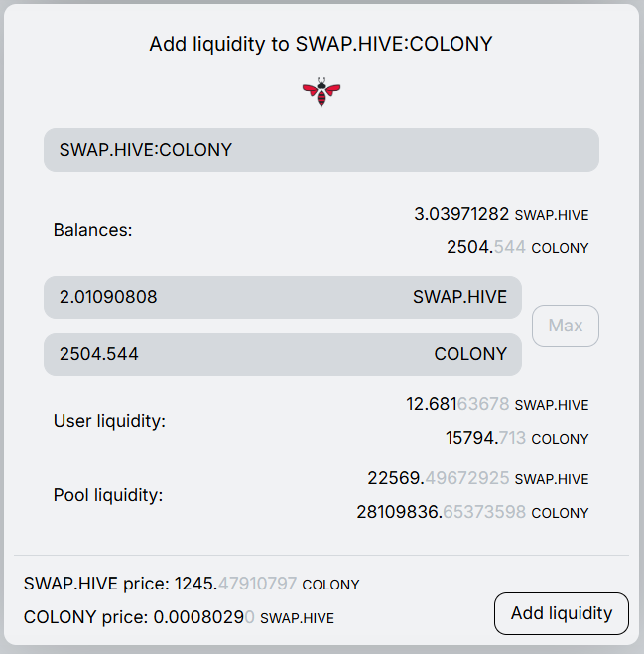Click the Balances label
644x654 pixels.
point(92,230)
